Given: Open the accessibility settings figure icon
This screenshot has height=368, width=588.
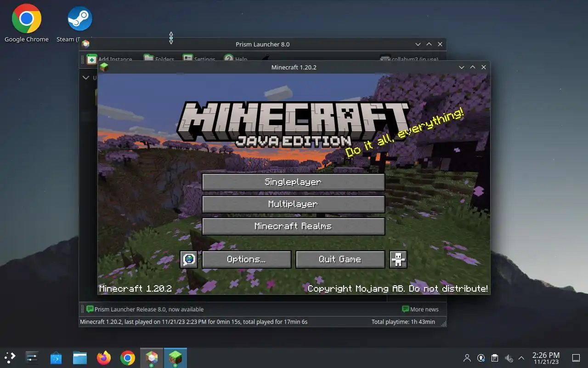Looking at the screenshot, I should (398, 259).
